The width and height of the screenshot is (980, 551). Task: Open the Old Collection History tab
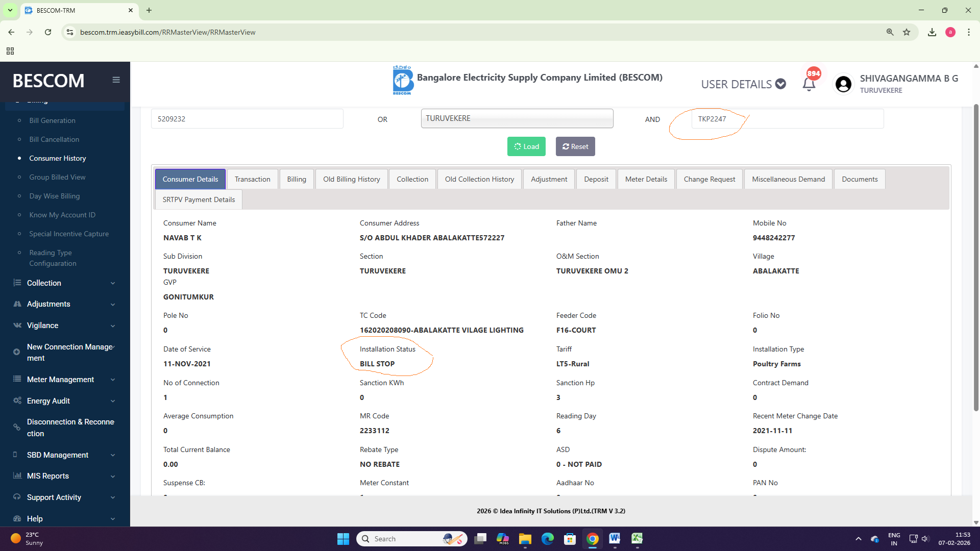[479, 179]
